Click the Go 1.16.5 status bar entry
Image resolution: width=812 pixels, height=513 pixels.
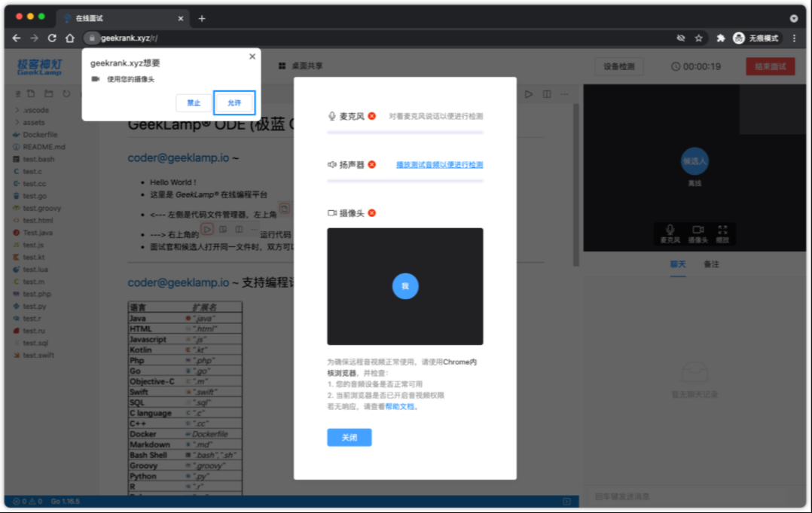pos(66,501)
